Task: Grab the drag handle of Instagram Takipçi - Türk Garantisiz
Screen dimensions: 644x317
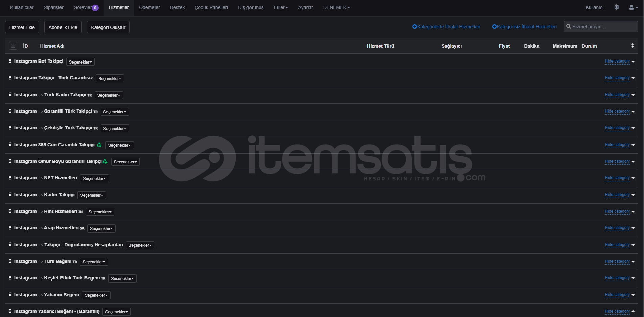Action: click(10, 78)
